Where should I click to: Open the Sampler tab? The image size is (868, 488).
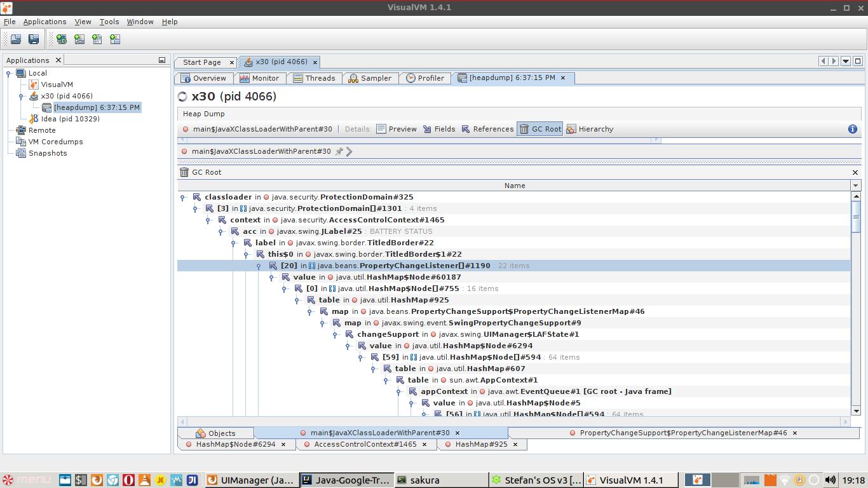coord(370,78)
